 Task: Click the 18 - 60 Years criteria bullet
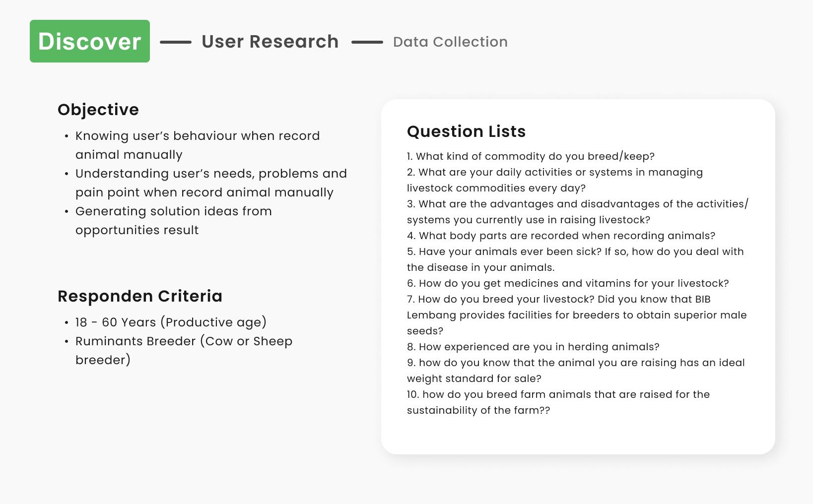pyautogui.click(x=171, y=322)
